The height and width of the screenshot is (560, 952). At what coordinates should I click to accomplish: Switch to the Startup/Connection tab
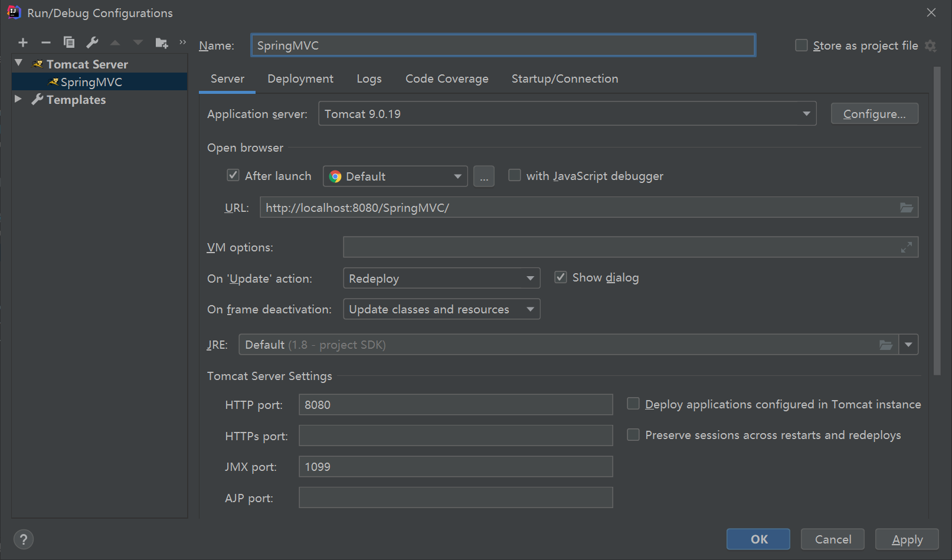coord(565,79)
